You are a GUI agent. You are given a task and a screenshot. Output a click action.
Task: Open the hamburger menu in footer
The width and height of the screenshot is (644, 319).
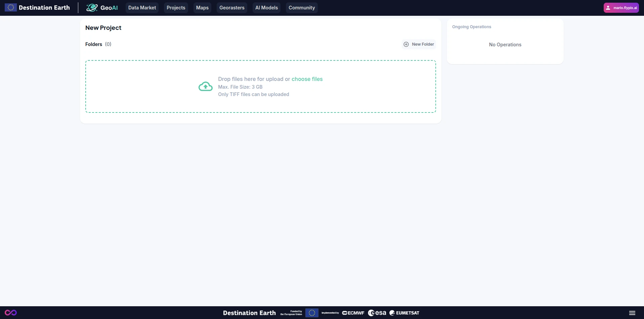coord(632,313)
